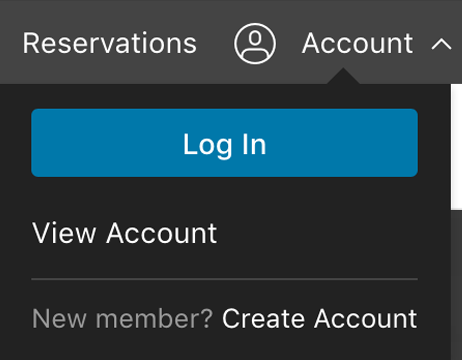Click the word "Log" on the blue button

[207, 145]
